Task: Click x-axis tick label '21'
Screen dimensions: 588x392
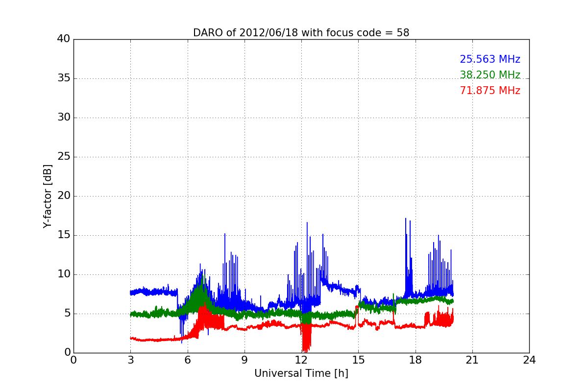Action: [x=472, y=360]
